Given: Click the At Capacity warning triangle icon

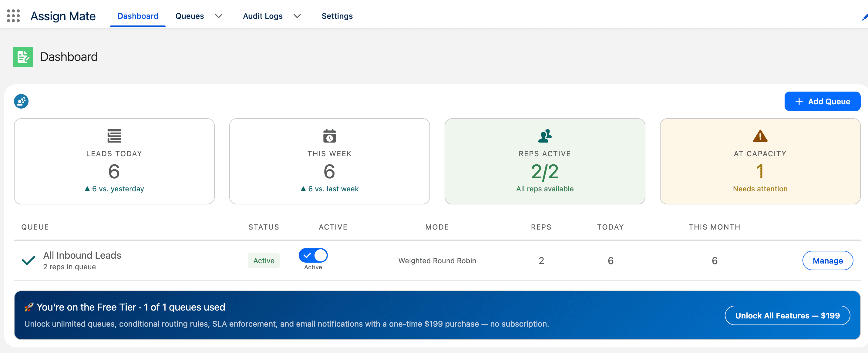Looking at the screenshot, I should tap(760, 136).
